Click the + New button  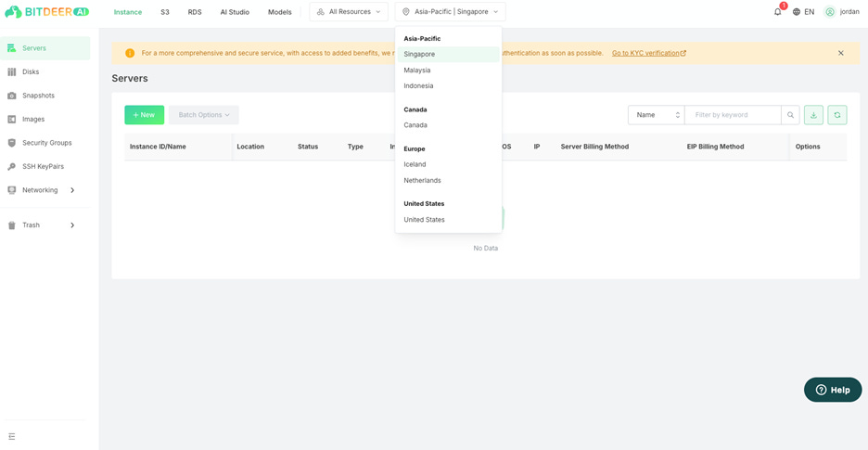pyautogui.click(x=145, y=115)
